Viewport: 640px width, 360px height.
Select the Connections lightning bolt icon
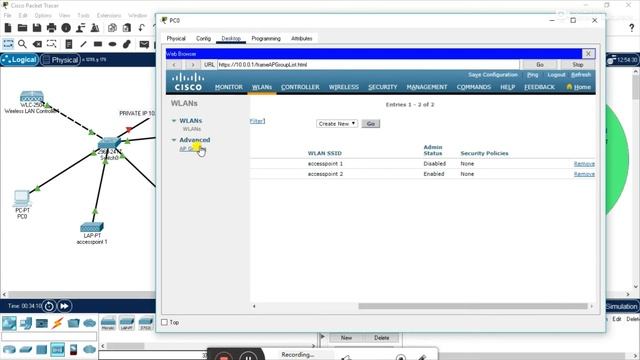[58, 323]
